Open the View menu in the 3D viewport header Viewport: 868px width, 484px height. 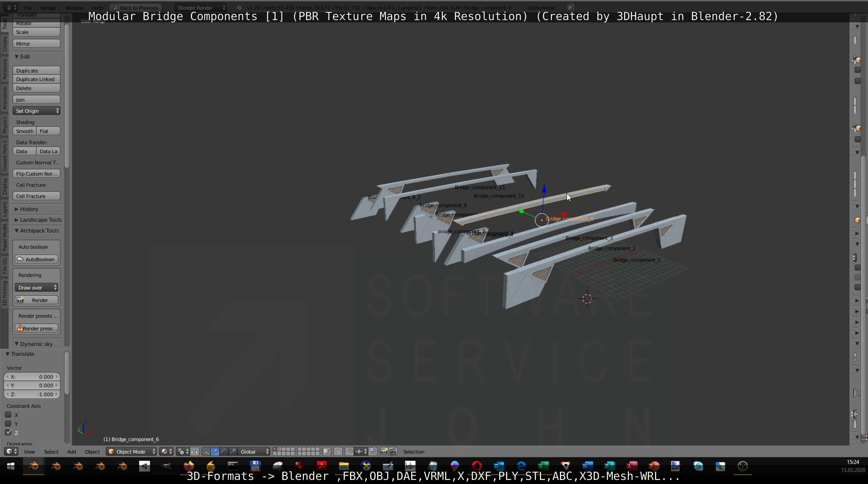click(29, 452)
